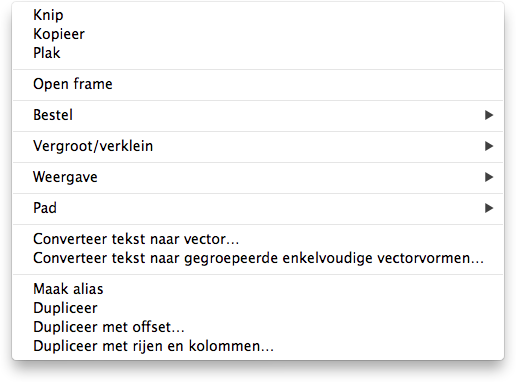516x382 pixels.
Task: Select Dupliceer met rijen en kolommen…
Action: (x=258, y=346)
